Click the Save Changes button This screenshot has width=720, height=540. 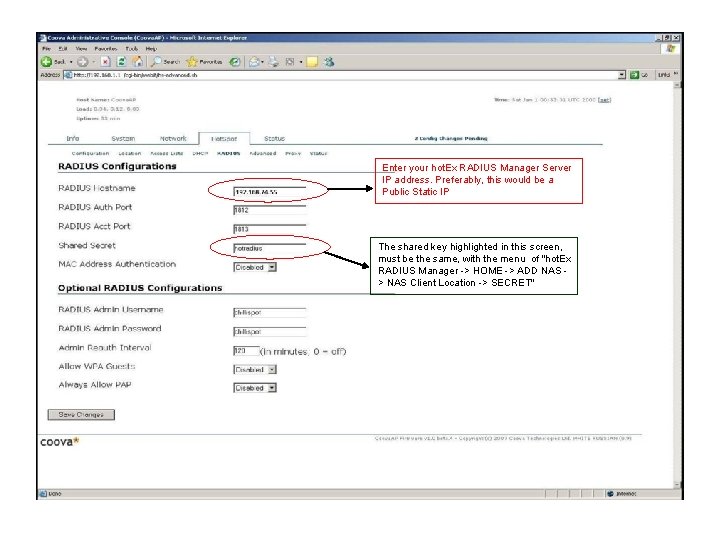(x=81, y=415)
